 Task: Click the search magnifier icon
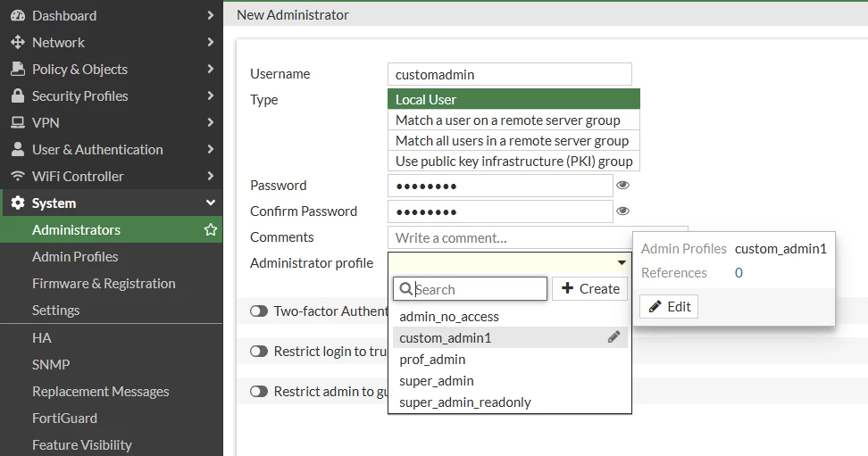click(405, 289)
